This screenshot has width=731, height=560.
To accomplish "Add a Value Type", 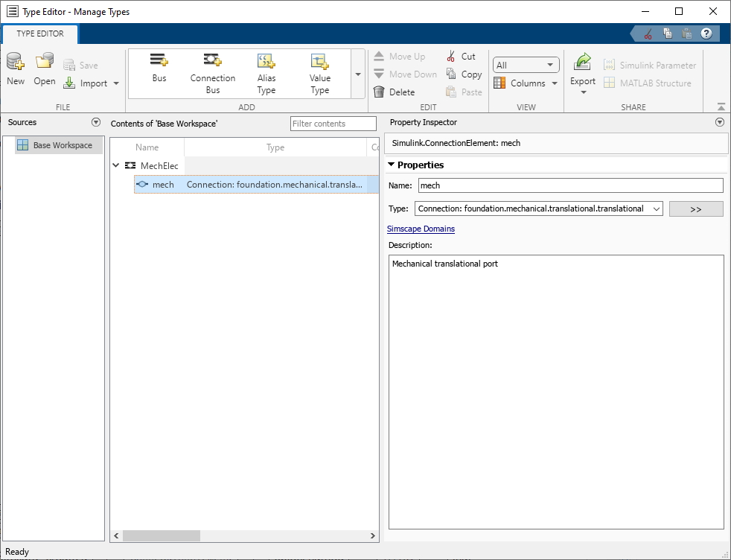I will 320,74.
